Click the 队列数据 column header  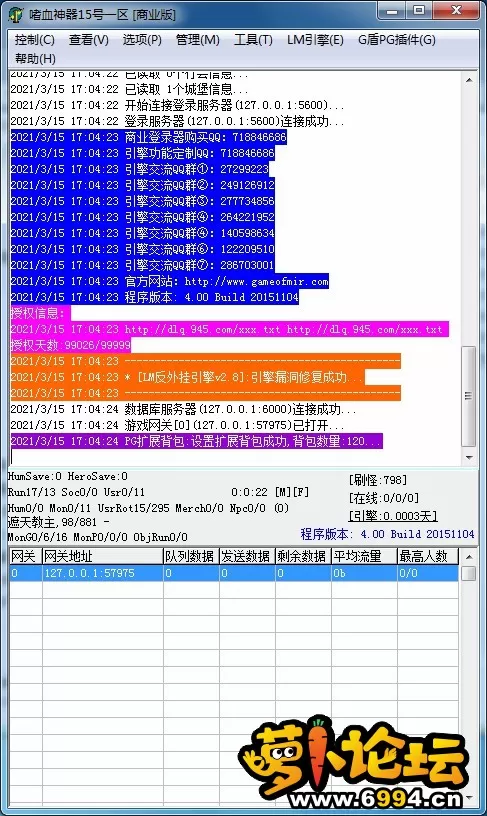191,556
